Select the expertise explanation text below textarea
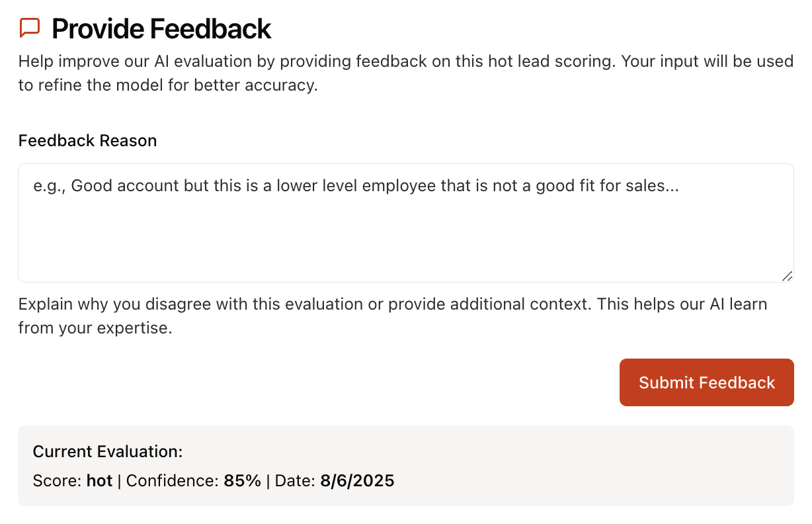Image resolution: width=812 pixels, height=524 pixels. pos(392,316)
